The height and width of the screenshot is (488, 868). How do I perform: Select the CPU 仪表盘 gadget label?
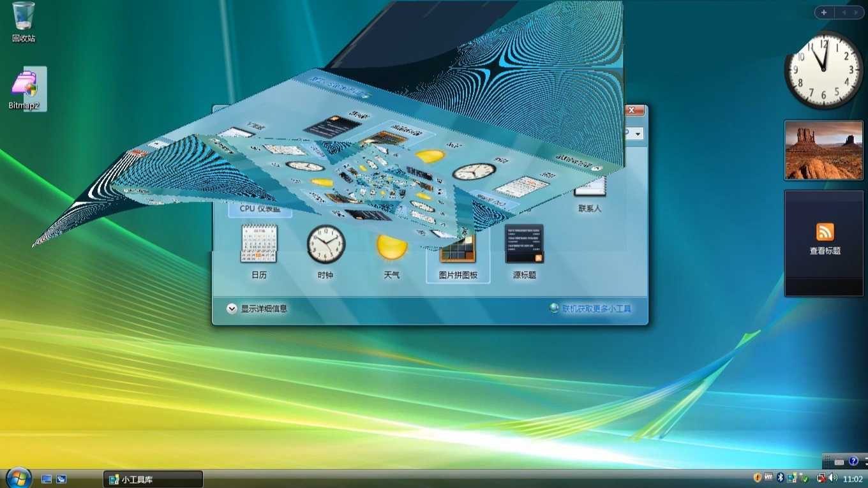pyautogui.click(x=260, y=209)
